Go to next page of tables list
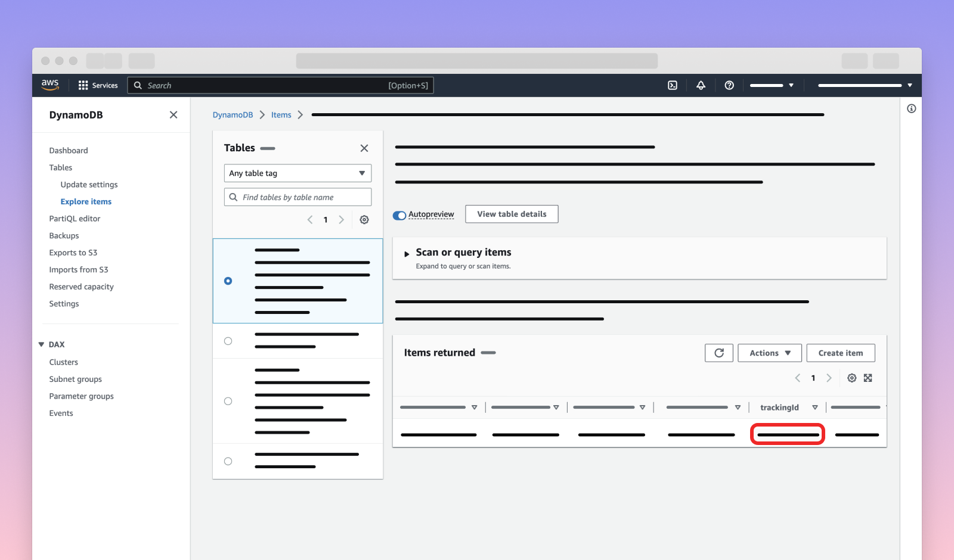 tap(341, 220)
